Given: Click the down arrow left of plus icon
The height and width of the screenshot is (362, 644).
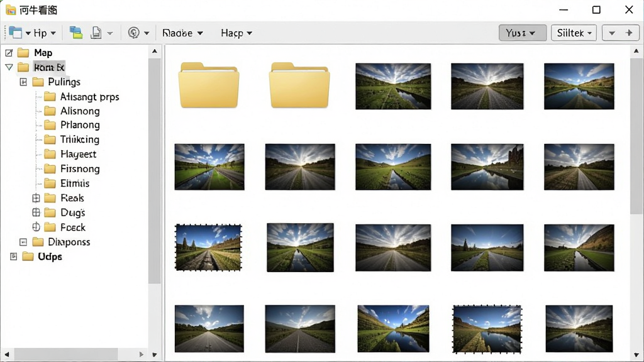Looking at the screenshot, I should tap(611, 33).
